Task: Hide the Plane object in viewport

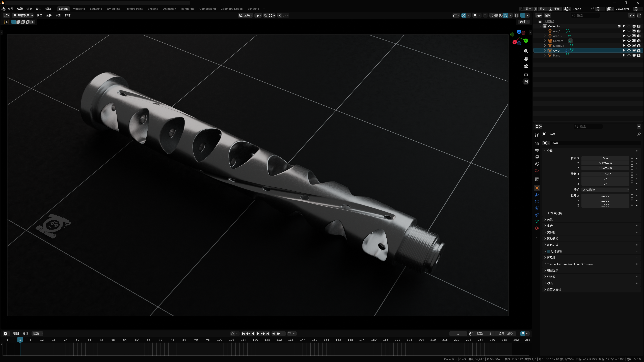Action: (x=629, y=55)
